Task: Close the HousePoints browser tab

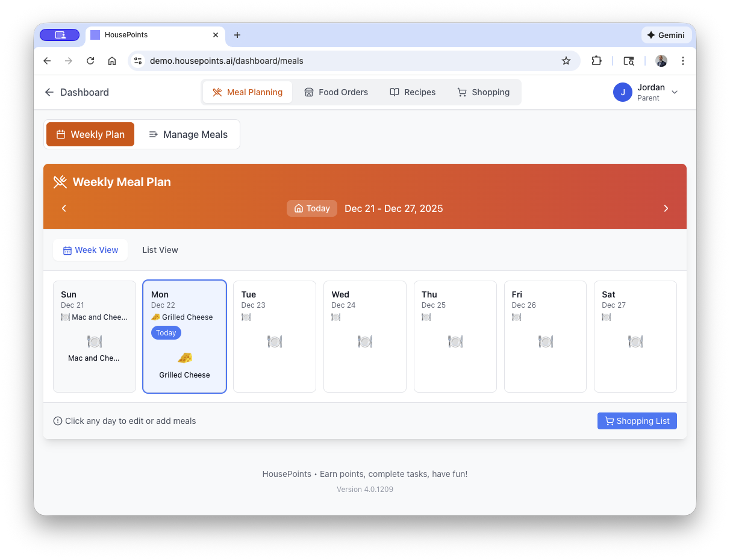Action: pos(216,35)
